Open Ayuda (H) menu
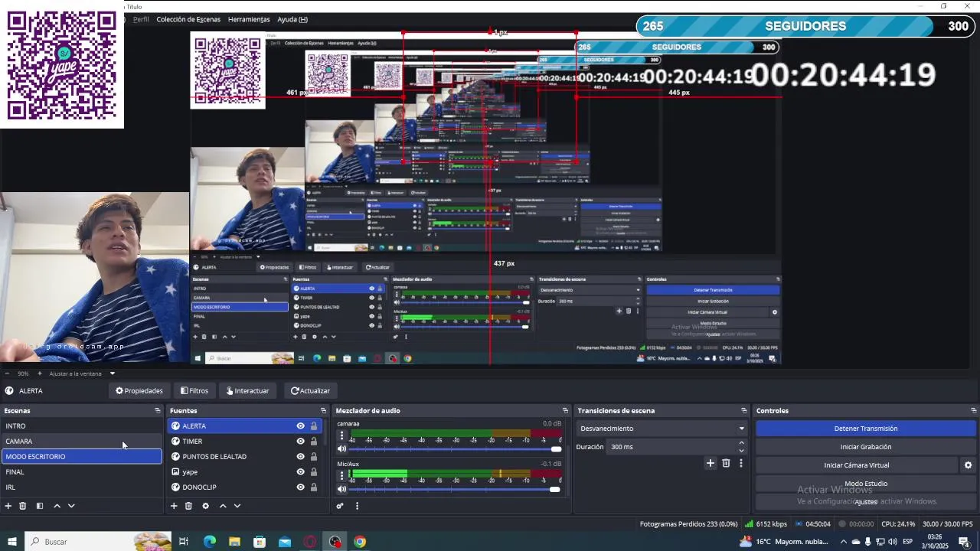Image resolution: width=980 pixels, height=551 pixels. pos(292,19)
